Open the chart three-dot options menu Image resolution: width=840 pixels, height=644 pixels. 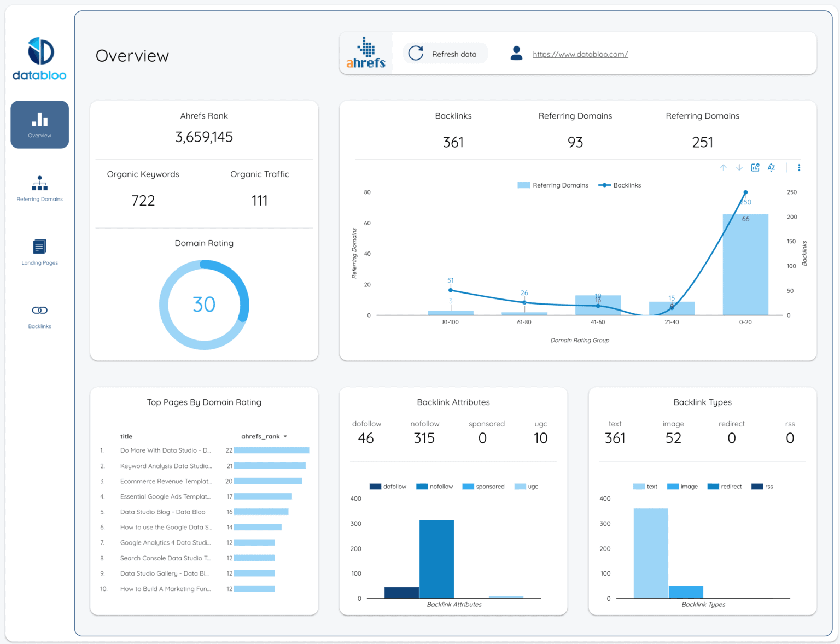tap(799, 168)
